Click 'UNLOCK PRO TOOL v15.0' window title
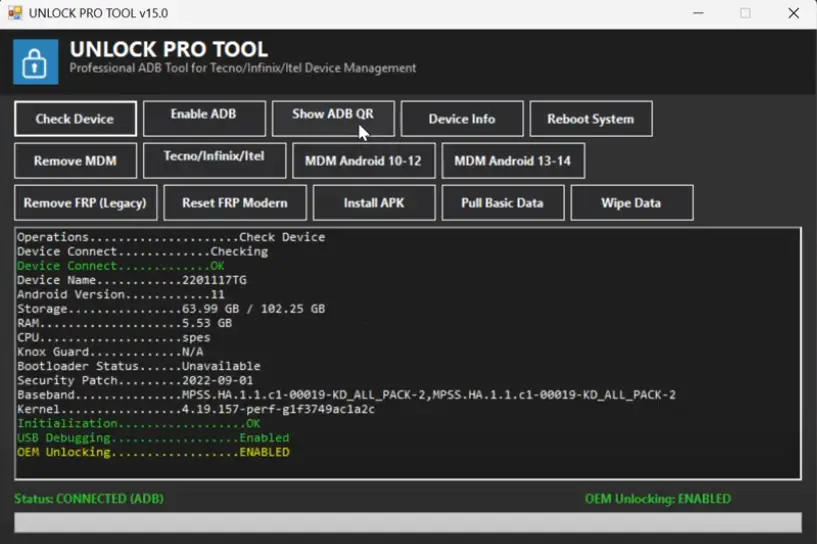 (98, 13)
